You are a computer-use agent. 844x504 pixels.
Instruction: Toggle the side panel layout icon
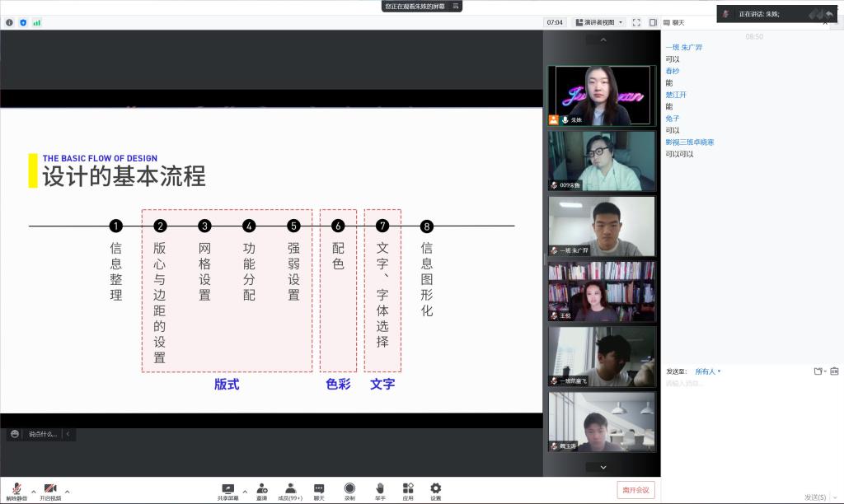click(652, 22)
